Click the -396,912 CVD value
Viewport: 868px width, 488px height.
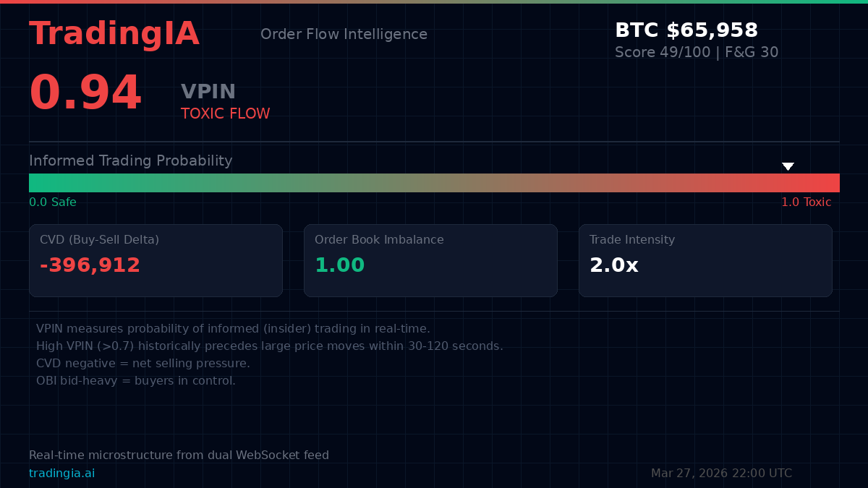tap(90, 265)
